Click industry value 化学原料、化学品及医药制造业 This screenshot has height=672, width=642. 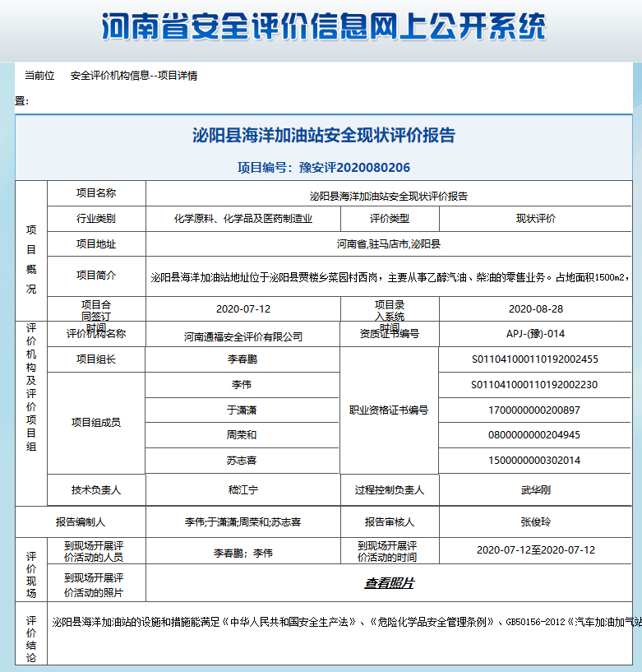pyautogui.click(x=243, y=219)
